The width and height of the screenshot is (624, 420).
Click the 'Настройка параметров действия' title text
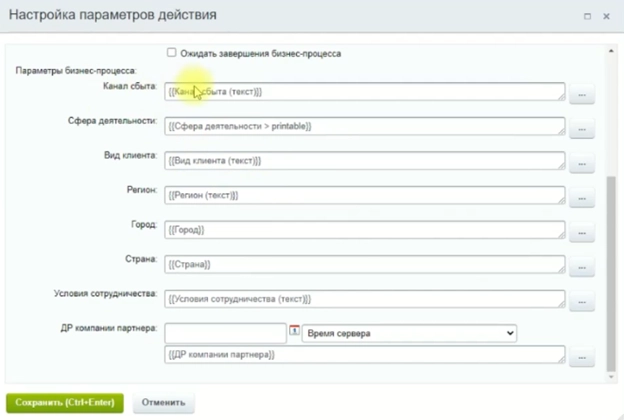(x=113, y=15)
